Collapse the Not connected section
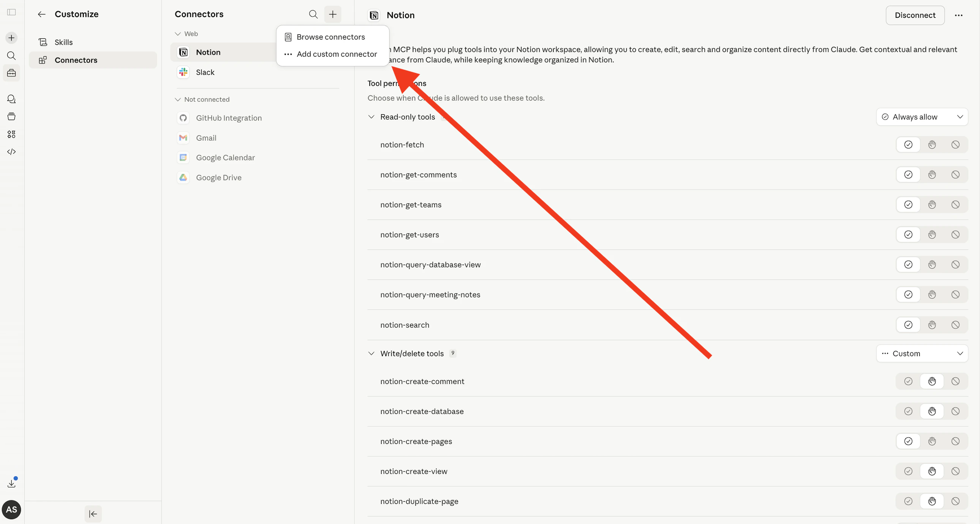This screenshot has height=524, width=980. 178,99
